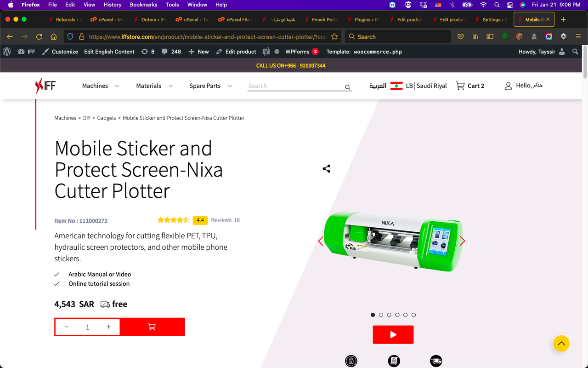Open a new browser tab

[x=563, y=19]
